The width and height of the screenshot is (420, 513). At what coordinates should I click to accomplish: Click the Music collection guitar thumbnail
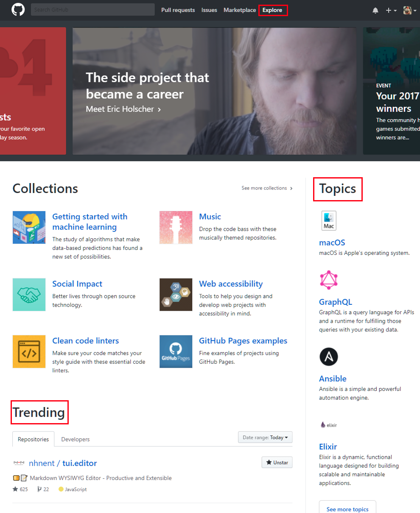[176, 227]
